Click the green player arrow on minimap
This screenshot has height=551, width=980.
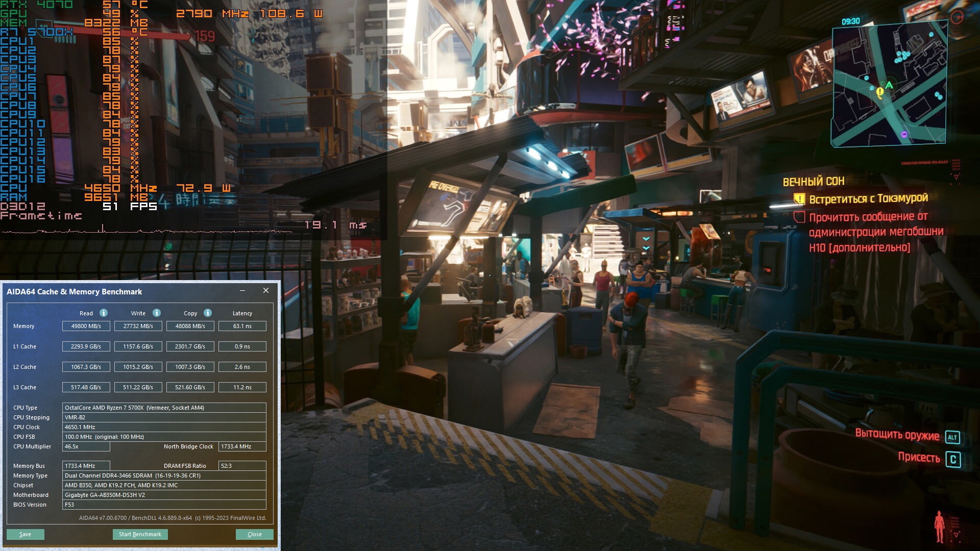point(889,85)
